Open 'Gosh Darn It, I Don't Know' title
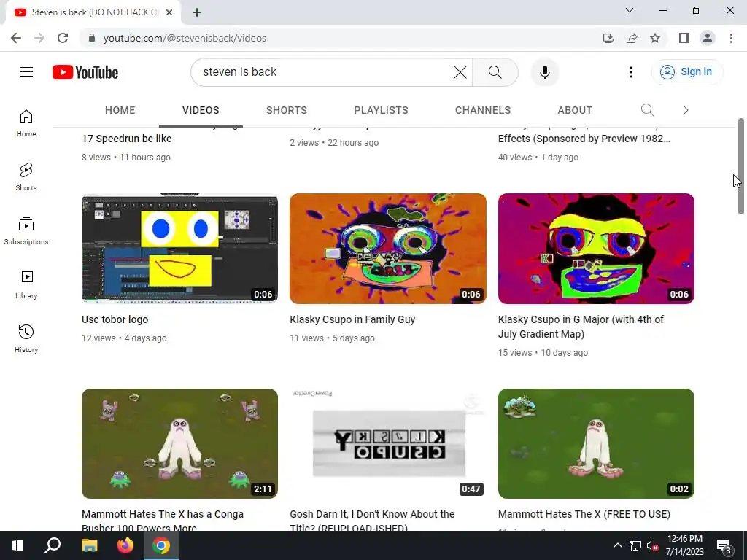747x560 pixels. pos(372,520)
